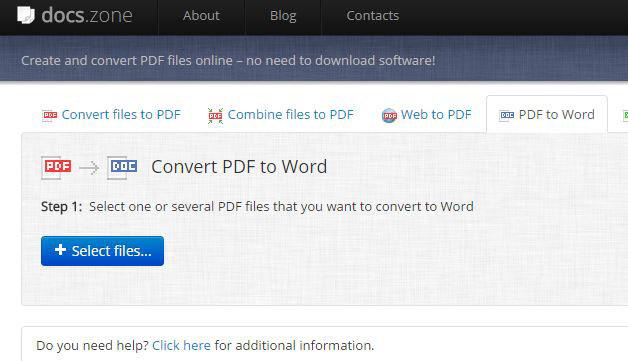Click the Select files button
Image resolution: width=628 pixels, height=361 pixels.
point(103,251)
